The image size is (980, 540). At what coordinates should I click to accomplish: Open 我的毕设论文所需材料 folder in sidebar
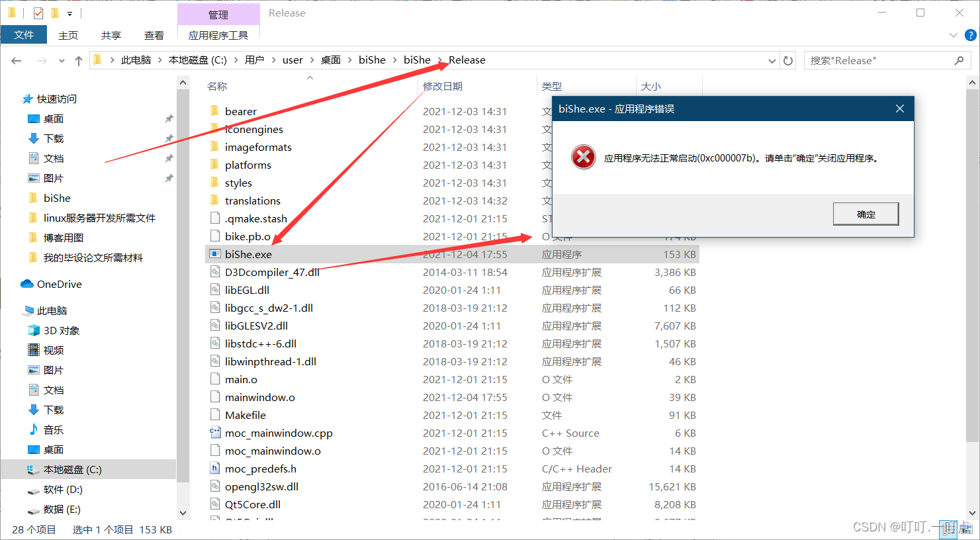pyautogui.click(x=86, y=257)
